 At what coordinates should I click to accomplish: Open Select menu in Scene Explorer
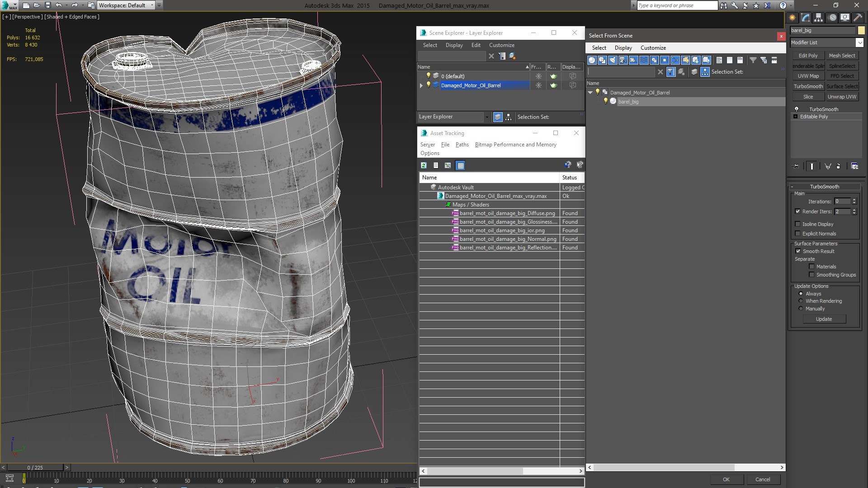pos(430,45)
